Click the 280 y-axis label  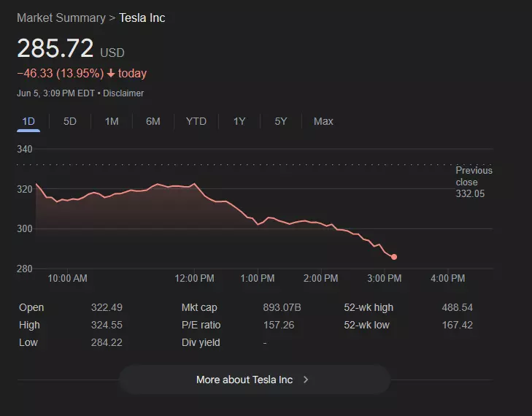click(x=25, y=269)
